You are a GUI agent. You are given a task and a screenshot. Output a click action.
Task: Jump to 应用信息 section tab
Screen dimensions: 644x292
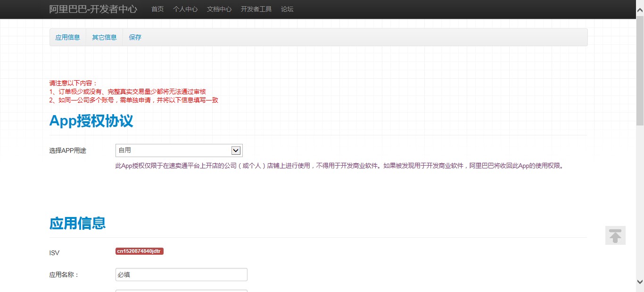tap(68, 37)
